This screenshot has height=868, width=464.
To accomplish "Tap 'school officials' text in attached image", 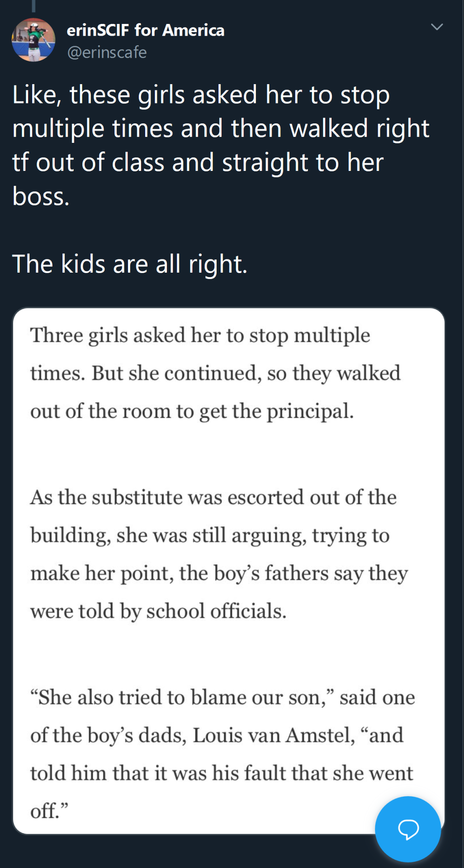I will coord(216,611).
